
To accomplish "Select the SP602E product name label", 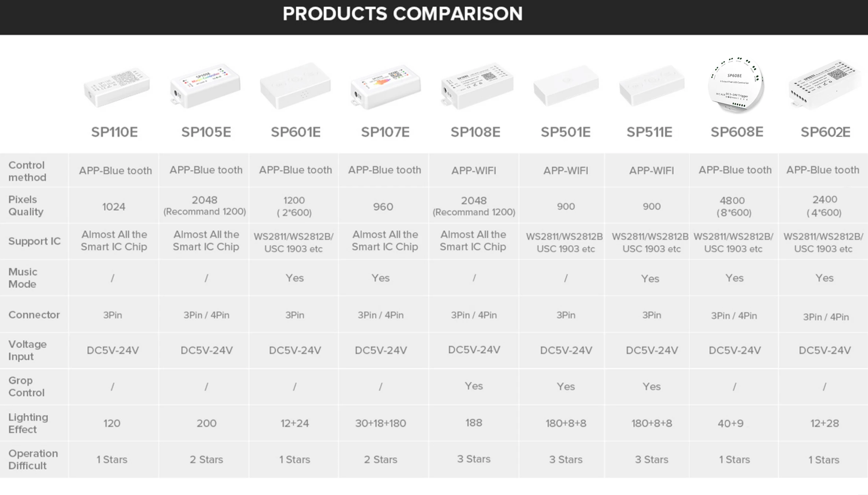I will pos(825,132).
